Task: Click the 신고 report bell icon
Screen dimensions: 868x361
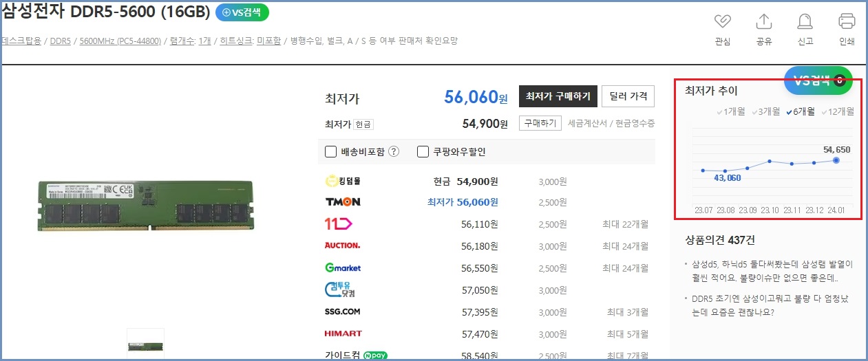Action: pyautogui.click(x=805, y=21)
